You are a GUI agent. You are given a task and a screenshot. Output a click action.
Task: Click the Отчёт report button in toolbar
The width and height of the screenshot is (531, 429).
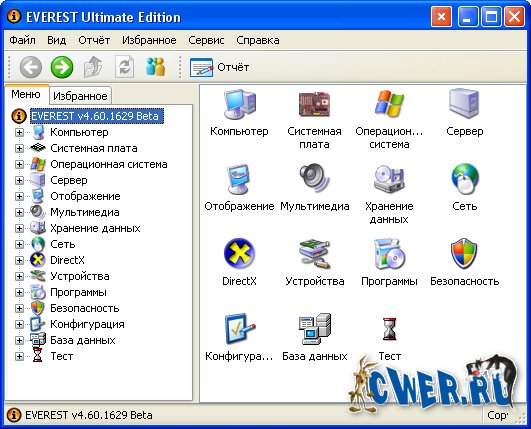point(219,67)
